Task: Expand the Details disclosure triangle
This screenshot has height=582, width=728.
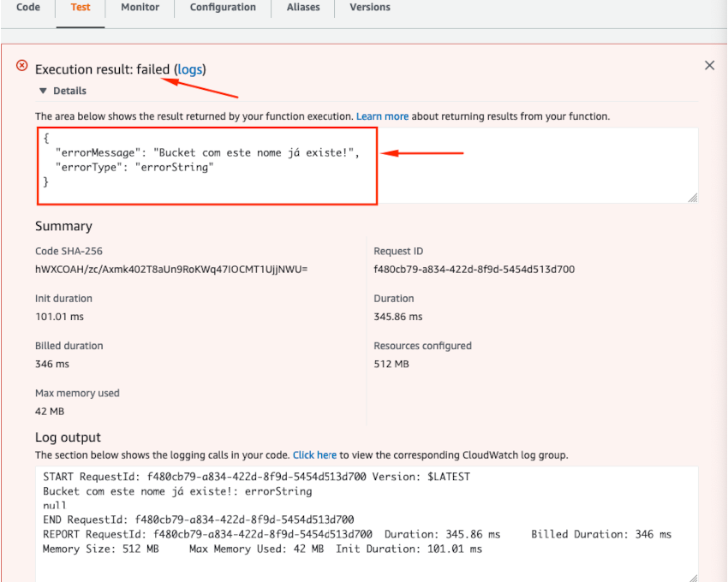Action: 42,90
